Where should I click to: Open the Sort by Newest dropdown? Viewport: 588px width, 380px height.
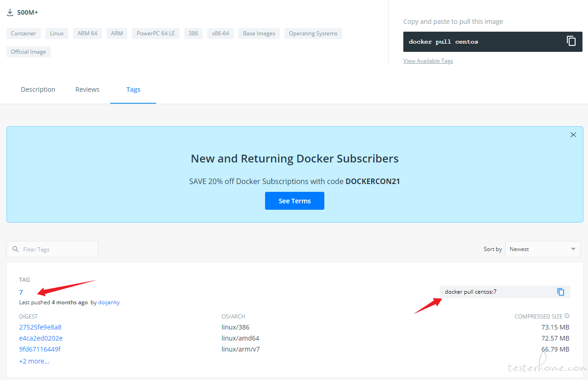[543, 249]
